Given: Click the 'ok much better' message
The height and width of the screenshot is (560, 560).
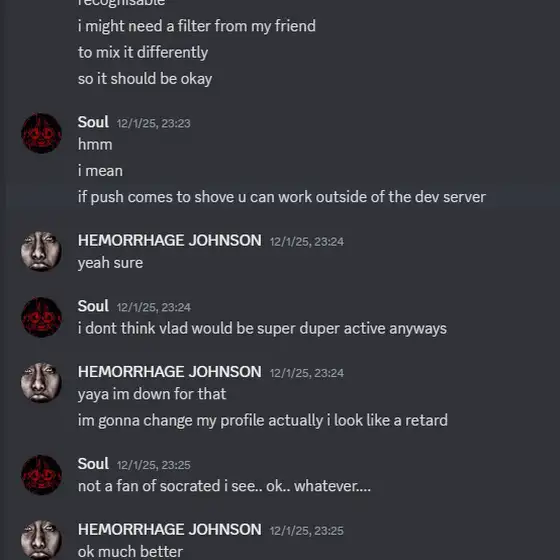Looking at the screenshot, I should [x=130, y=552].
